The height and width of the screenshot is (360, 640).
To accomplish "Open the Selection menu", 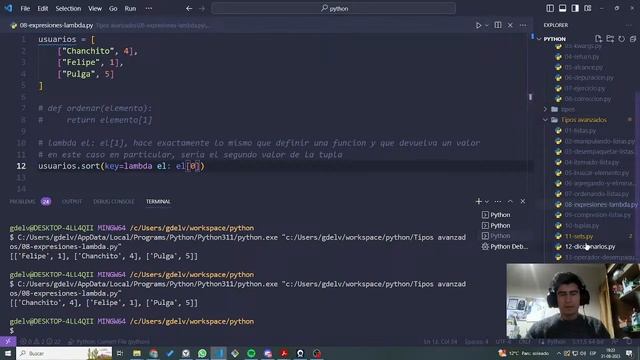I will [x=68, y=8].
